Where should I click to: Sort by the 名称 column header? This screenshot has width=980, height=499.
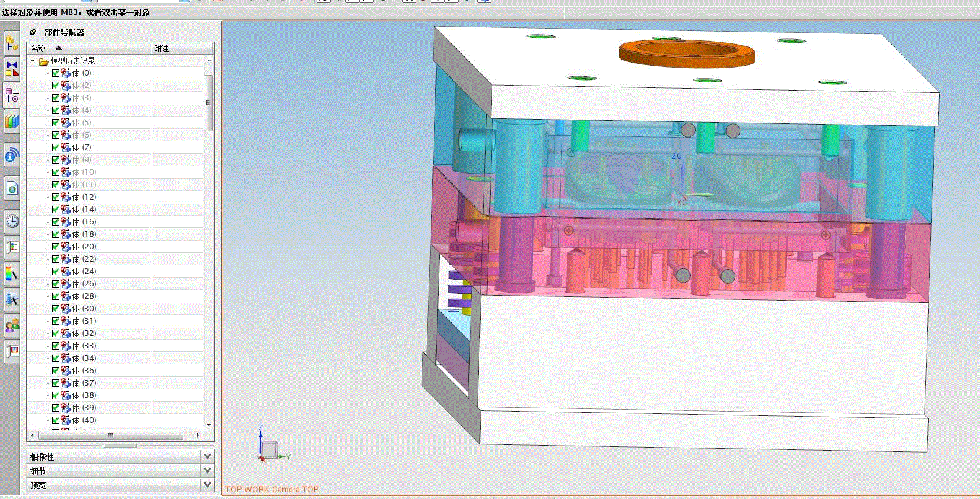pos(89,48)
